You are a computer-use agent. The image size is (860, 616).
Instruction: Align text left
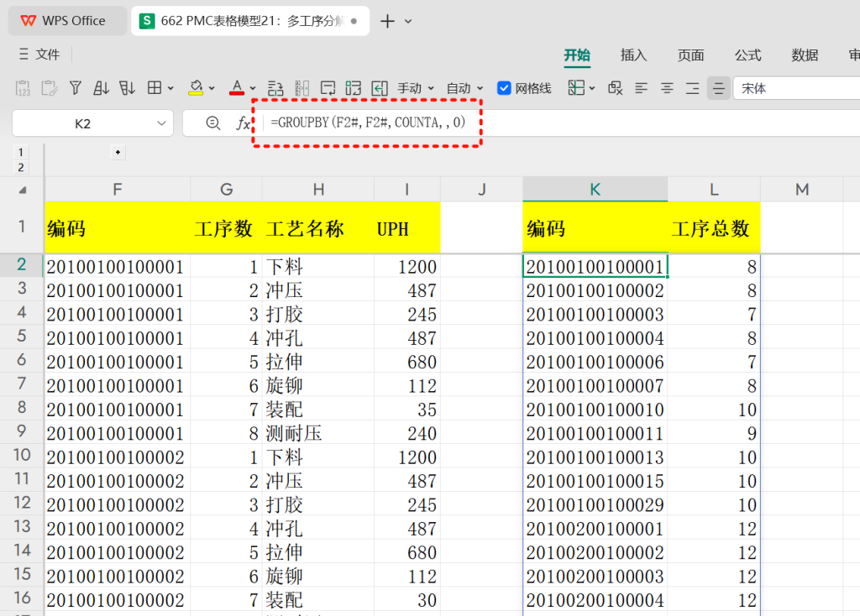click(641, 88)
